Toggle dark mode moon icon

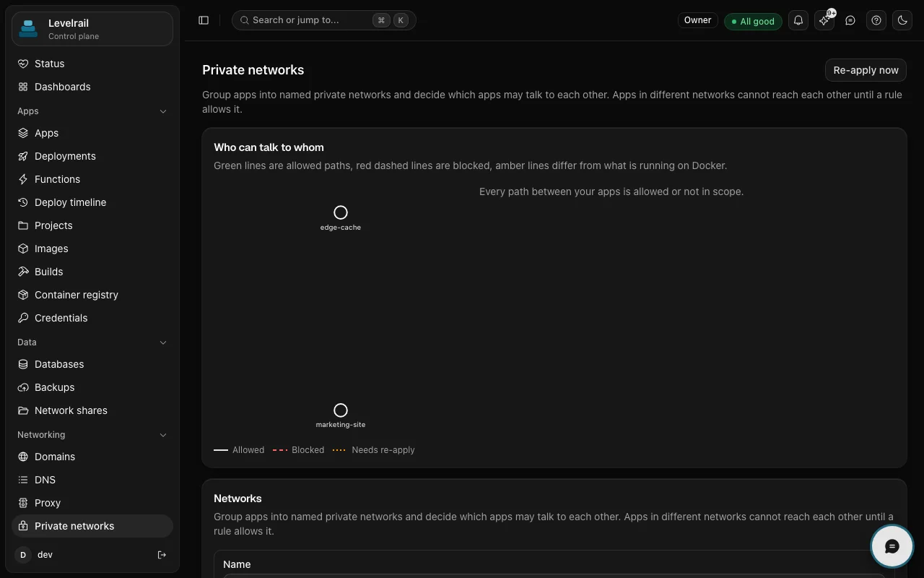(x=902, y=20)
